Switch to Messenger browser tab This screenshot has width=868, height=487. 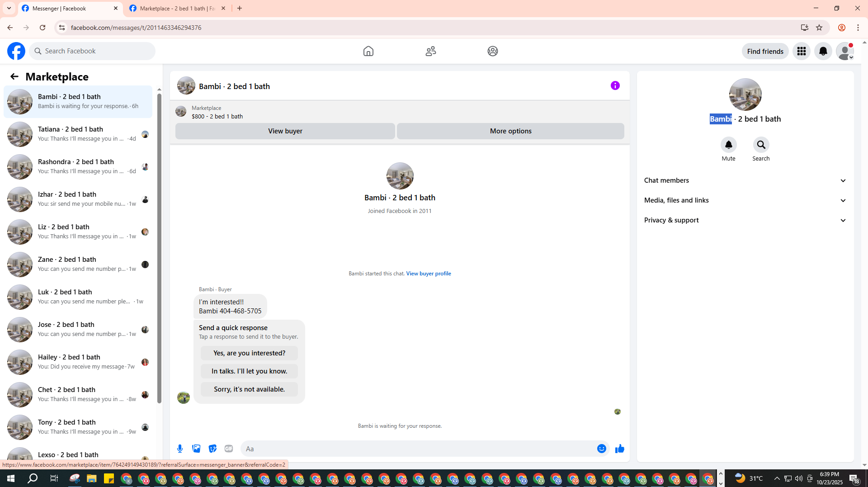pos(70,8)
